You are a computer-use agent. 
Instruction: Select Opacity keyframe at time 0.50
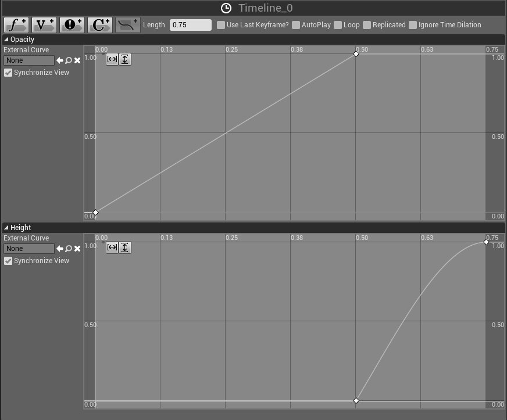click(x=356, y=54)
